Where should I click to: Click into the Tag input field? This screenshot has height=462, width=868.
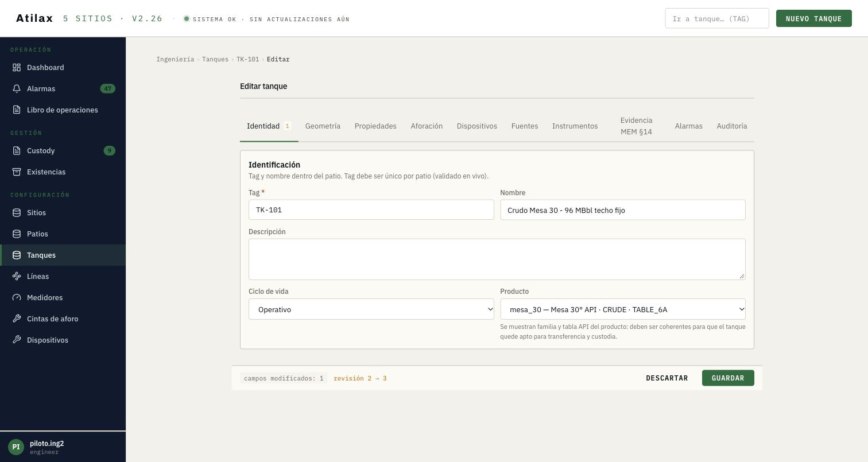click(x=371, y=210)
